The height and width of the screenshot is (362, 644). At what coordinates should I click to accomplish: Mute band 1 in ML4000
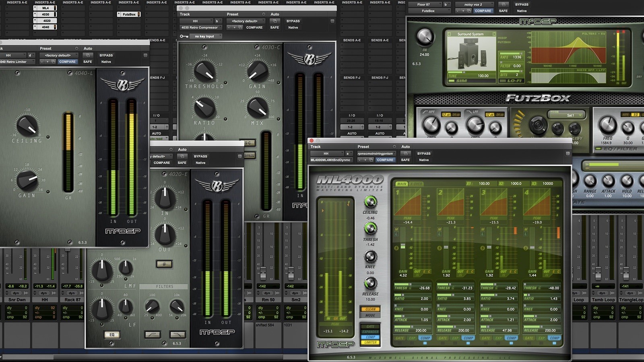click(396, 229)
